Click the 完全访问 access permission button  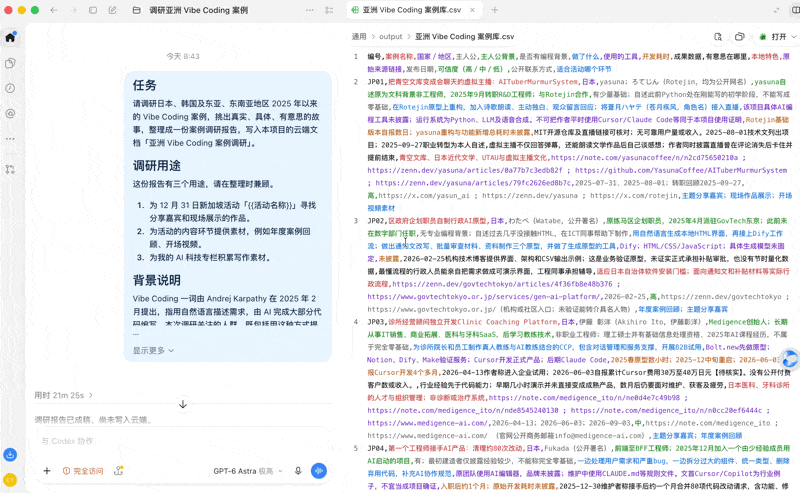tap(83, 471)
